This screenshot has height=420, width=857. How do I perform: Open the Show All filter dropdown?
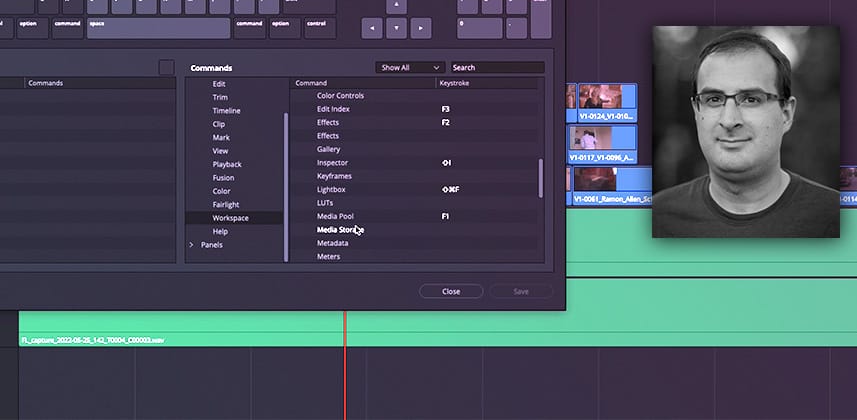pyautogui.click(x=410, y=67)
